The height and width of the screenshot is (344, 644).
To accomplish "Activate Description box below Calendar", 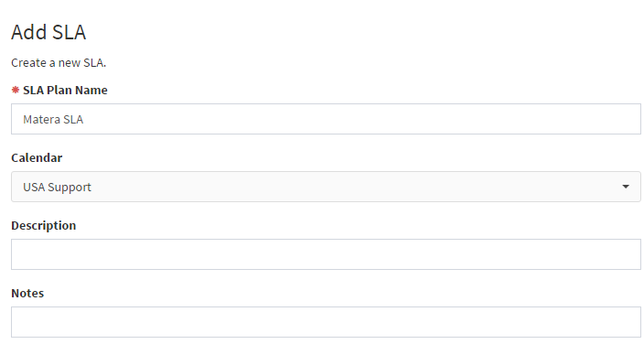I will tap(326, 254).
